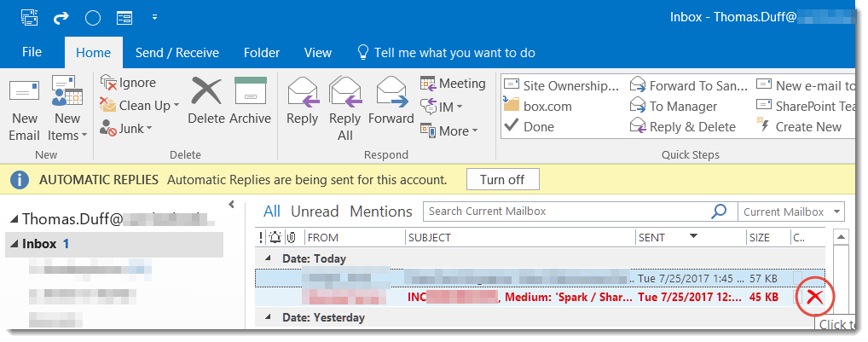Filter messages by Unread
This screenshot has width=868, height=342.
(315, 212)
